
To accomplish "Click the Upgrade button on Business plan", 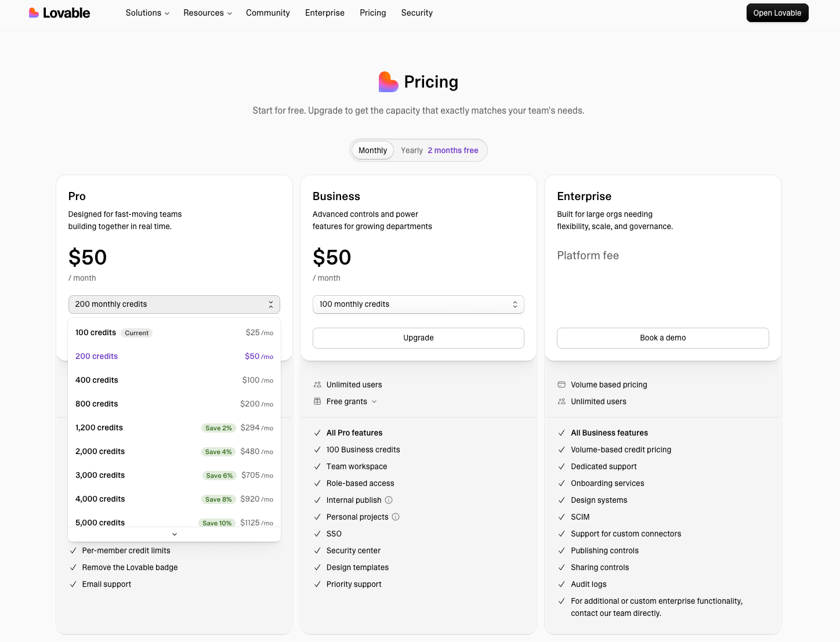I will (418, 338).
